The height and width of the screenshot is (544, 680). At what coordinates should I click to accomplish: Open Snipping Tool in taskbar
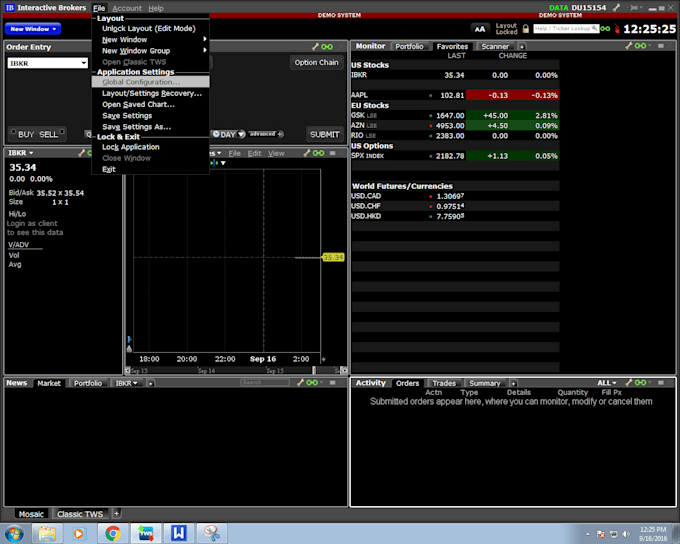tap(212, 533)
